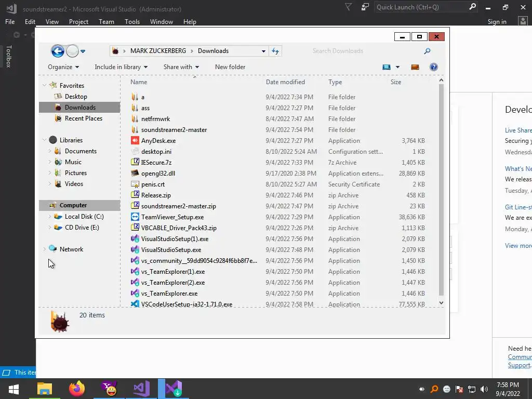532x399 pixels.
Task: Click the Visual Studio feedback icon
Action: (365, 7)
